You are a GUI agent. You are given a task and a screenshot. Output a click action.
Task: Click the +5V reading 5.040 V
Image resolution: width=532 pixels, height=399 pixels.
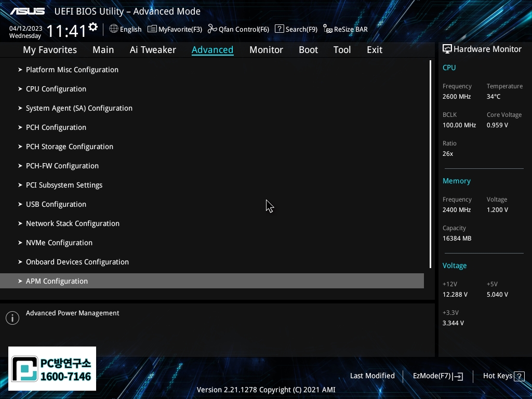click(x=497, y=295)
